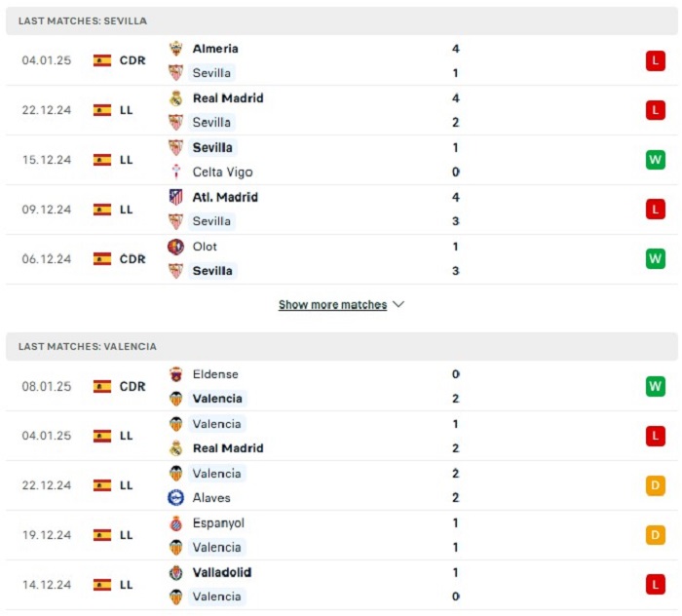Open the Last Matches: Valencia header
The height and width of the screenshot is (616, 682).
point(341,347)
